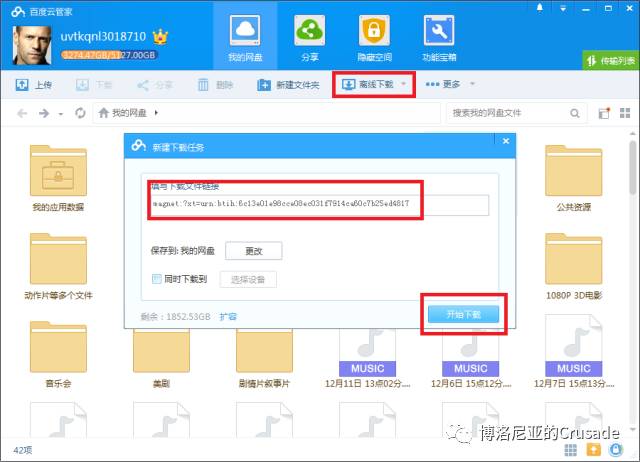The height and width of the screenshot is (462, 640).
Task: Click the 新建文件夹 toolbar button
Action: click(288, 85)
